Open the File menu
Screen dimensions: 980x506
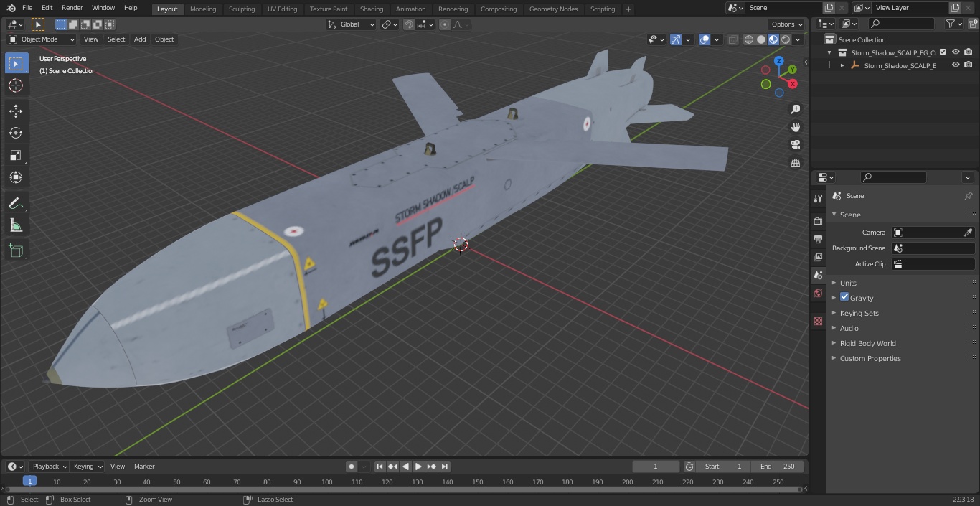pyautogui.click(x=27, y=8)
